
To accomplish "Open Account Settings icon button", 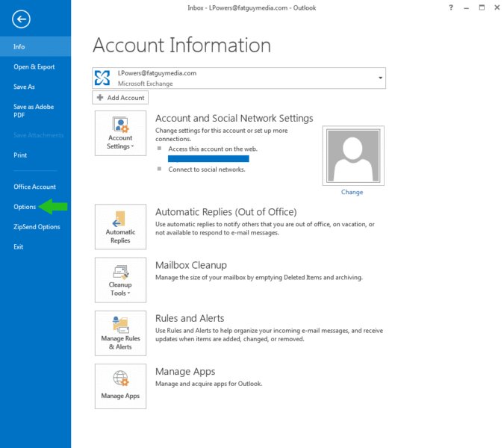I will click(x=120, y=133).
